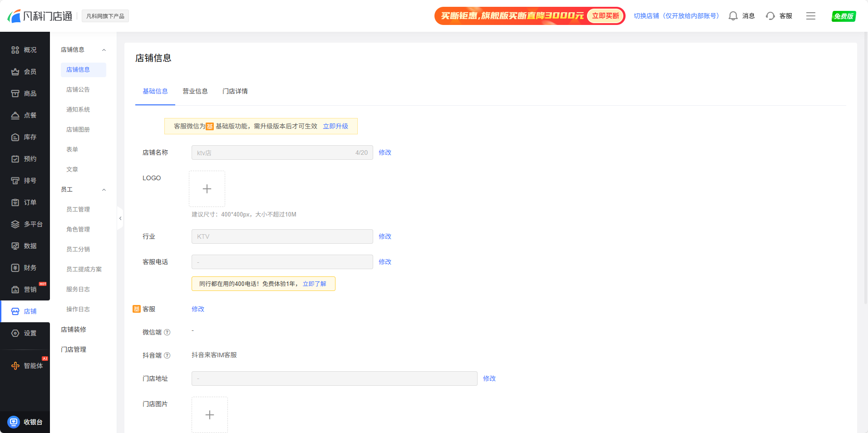868x433 pixels.
Task: Click the 消息 bell notification icon
Action: pos(733,16)
